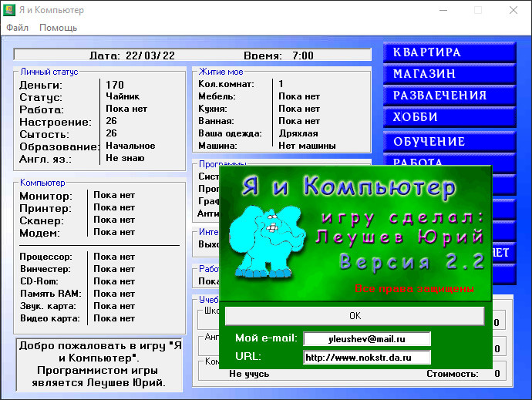Click the Я и Компьютер splash title
This screenshot has width=532, height=400.
point(348,187)
